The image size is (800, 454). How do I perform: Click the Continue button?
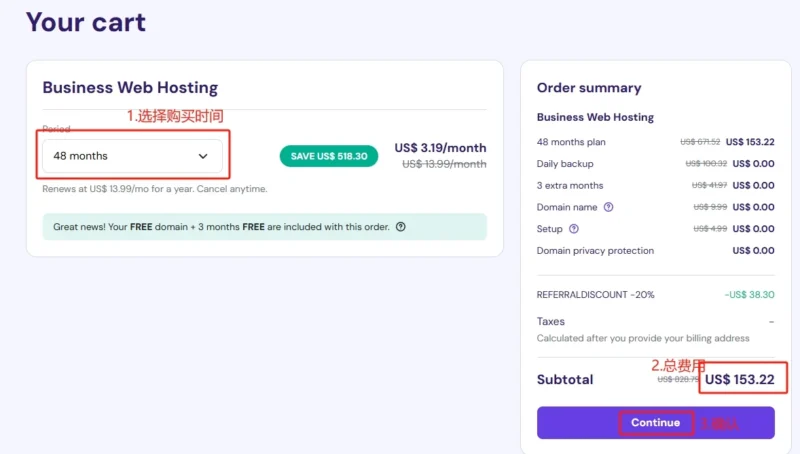[656, 422]
